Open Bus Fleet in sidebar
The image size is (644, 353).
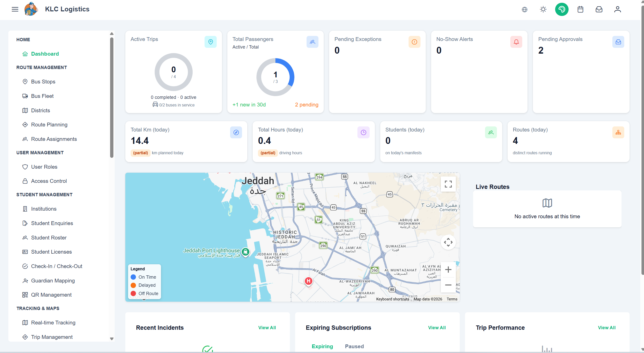click(42, 96)
